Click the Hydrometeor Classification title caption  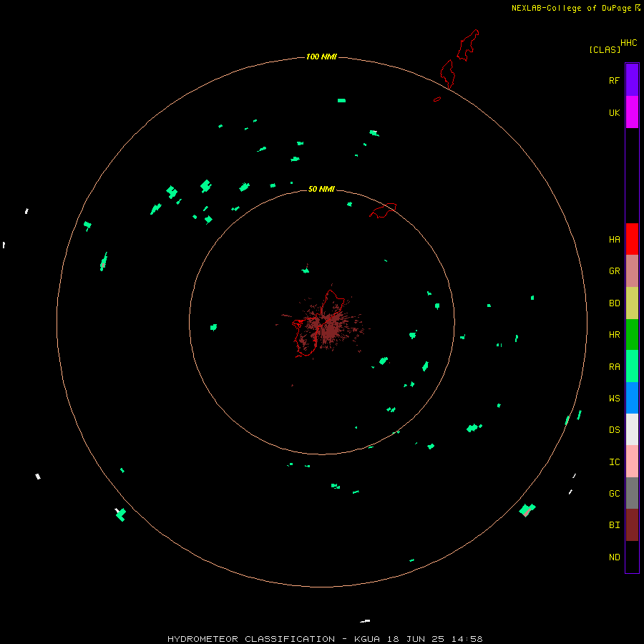(x=326, y=639)
